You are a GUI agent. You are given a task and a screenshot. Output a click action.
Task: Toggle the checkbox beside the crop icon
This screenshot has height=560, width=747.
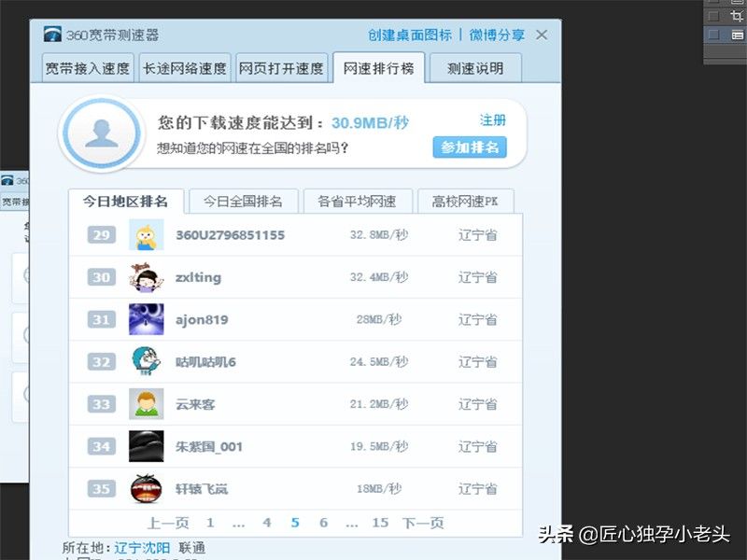(x=713, y=16)
